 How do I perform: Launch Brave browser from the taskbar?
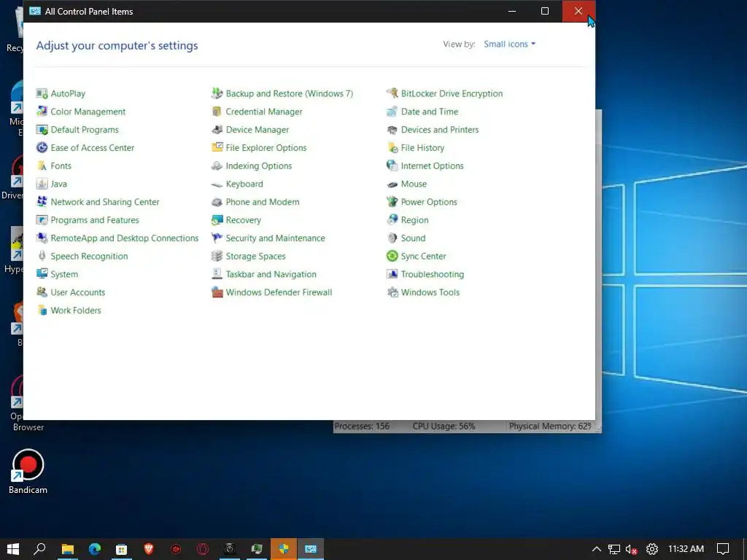(149, 549)
